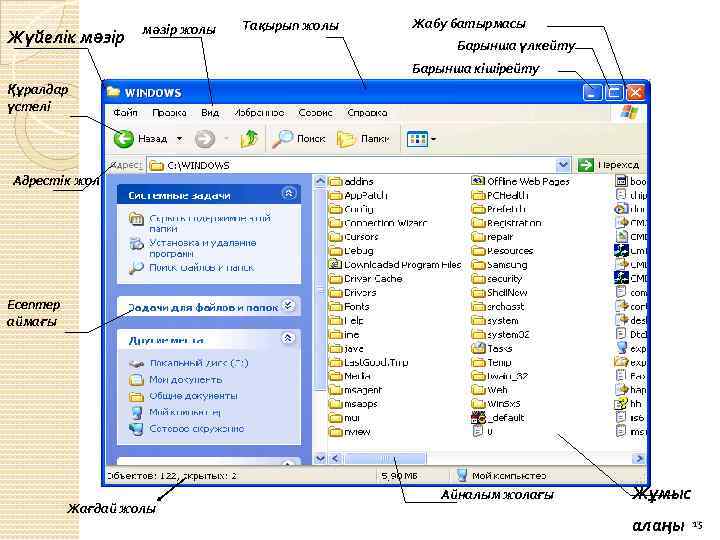
Task: Open the addins folder
Action: pos(351,181)
